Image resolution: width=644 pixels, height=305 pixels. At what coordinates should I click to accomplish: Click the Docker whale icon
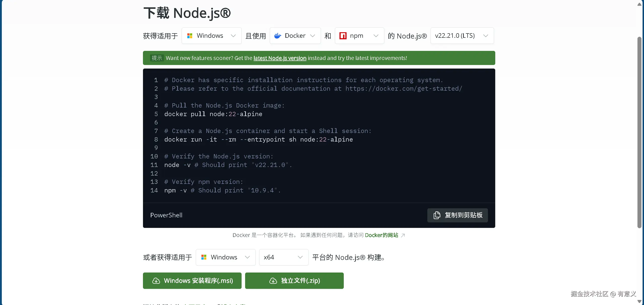pyautogui.click(x=277, y=36)
